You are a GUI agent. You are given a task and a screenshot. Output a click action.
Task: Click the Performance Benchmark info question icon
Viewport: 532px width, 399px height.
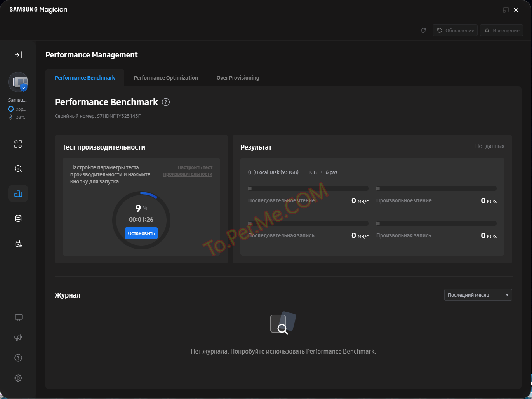tap(166, 102)
